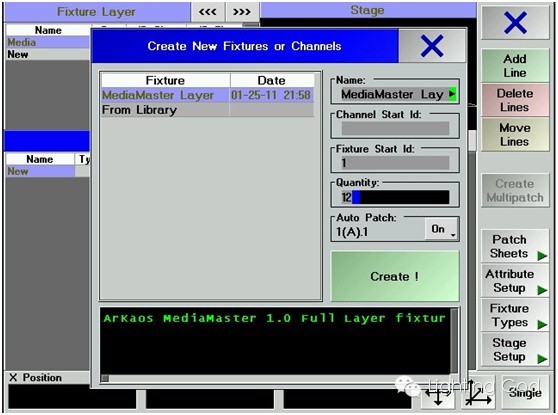This screenshot has width=558, height=415.
Task: Close the Create New Fixtures dialog
Action: [432, 46]
